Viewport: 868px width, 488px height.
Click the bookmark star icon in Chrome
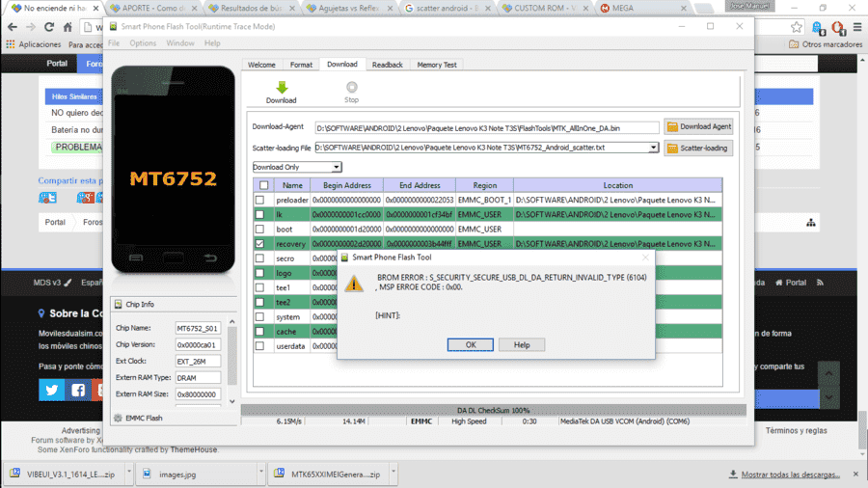796,27
